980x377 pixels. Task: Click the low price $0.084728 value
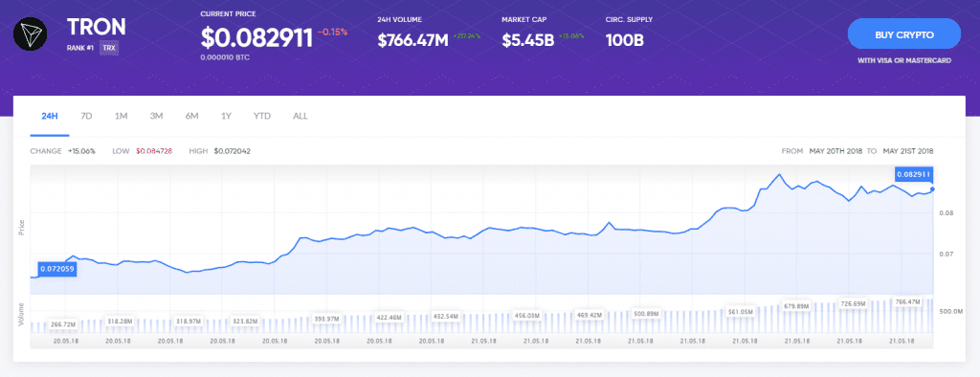(x=154, y=151)
